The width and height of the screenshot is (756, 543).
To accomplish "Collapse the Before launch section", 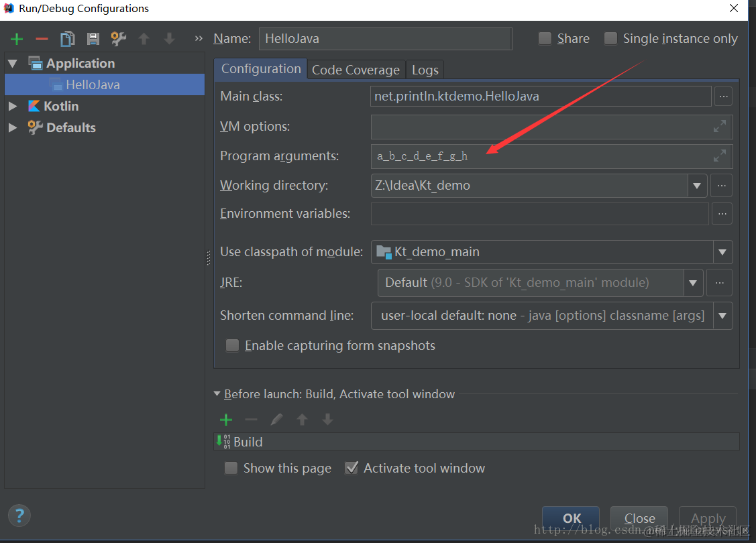I will [x=217, y=394].
